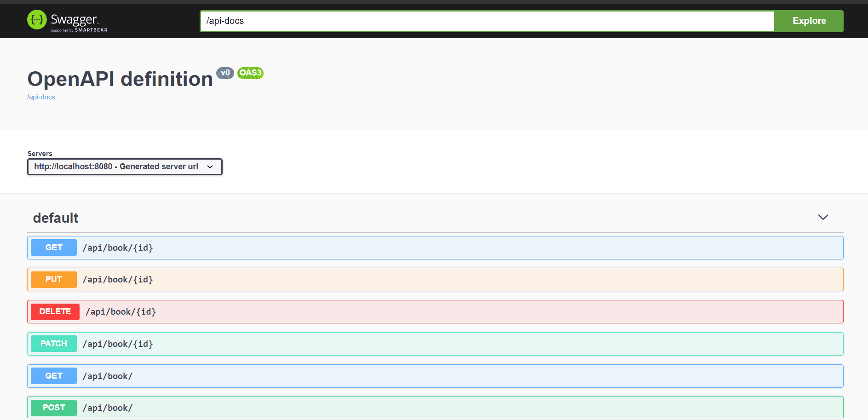The height and width of the screenshot is (420, 868).
Task: Click the green OAS3 badge
Action: (x=251, y=73)
